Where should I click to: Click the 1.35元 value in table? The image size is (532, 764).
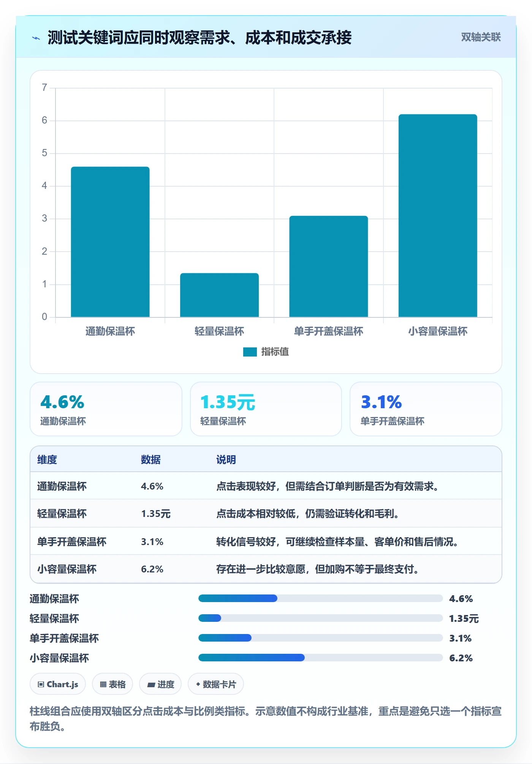(156, 514)
